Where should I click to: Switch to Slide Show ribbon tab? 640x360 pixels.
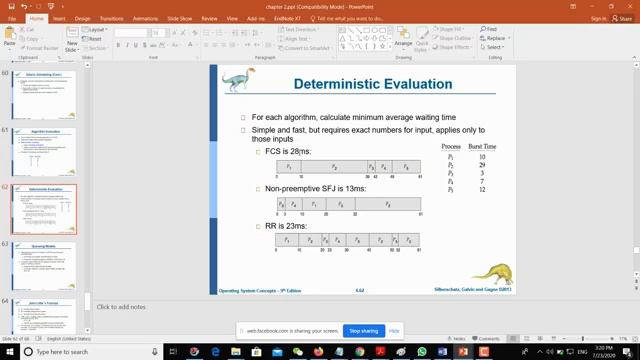[180, 19]
